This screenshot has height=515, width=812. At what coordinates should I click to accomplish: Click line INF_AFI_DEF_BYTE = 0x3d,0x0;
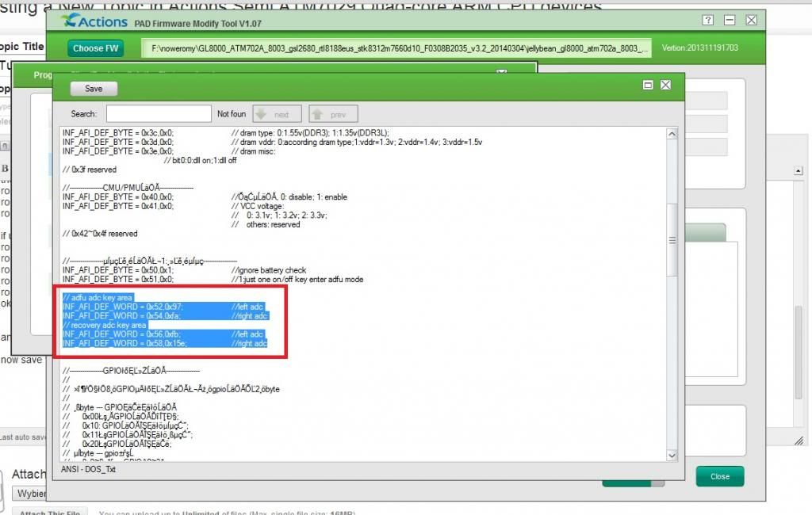click(x=118, y=143)
